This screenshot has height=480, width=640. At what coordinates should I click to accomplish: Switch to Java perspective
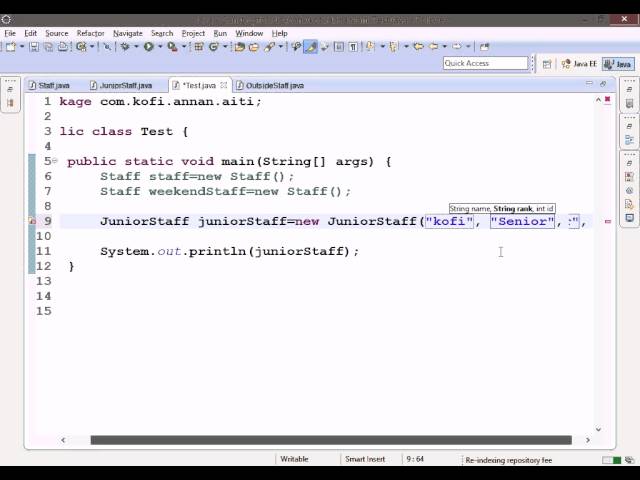[618, 64]
